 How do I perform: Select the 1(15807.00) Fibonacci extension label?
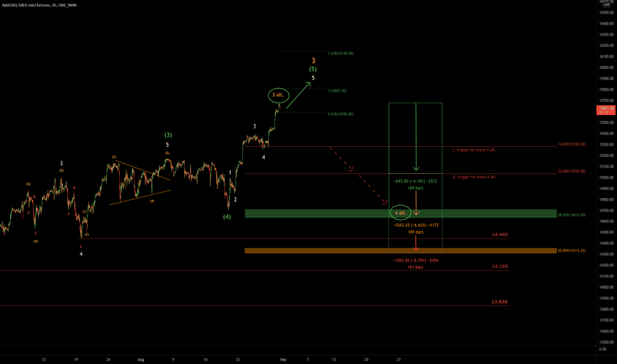(x=337, y=91)
